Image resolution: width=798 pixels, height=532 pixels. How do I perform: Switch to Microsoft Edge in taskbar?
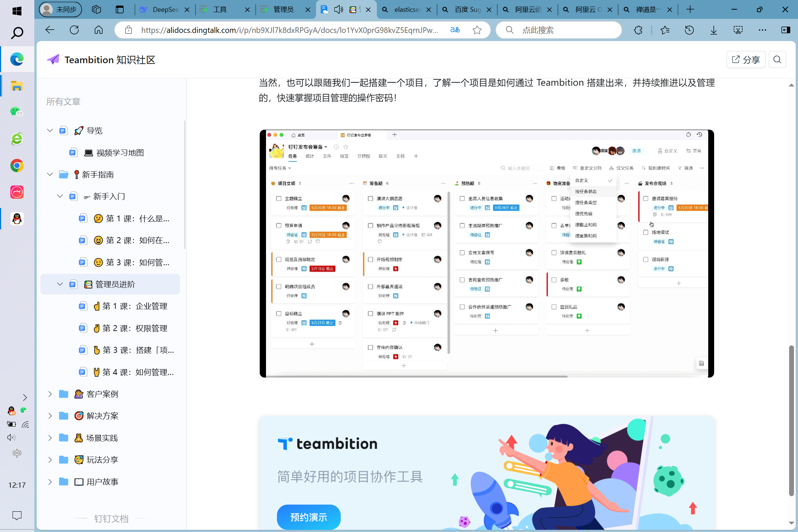click(x=17, y=59)
